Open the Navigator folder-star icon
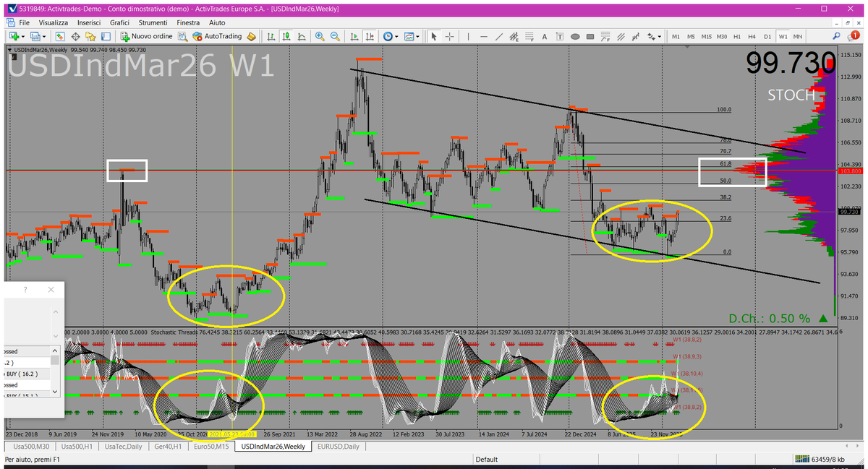This screenshot has width=868, height=469. [90, 36]
